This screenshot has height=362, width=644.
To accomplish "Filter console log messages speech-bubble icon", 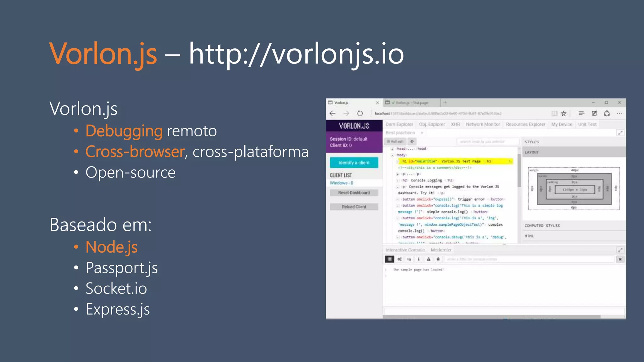I will point(409,259).
